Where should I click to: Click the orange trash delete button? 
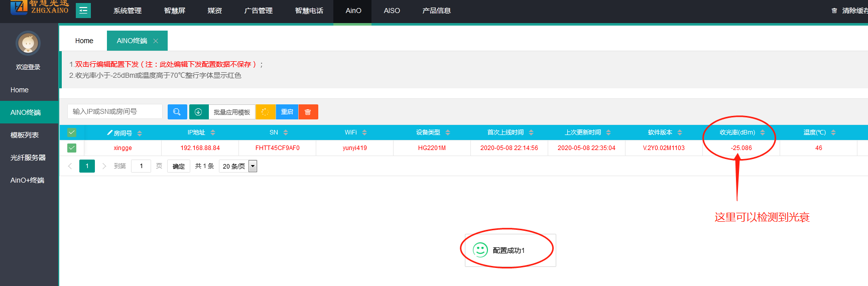308,112
